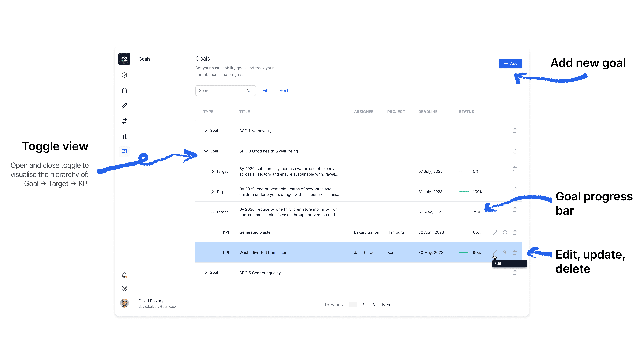644x362 pixels.
Task: Select the flag Goals icon in sidebar
Action: 124,152
